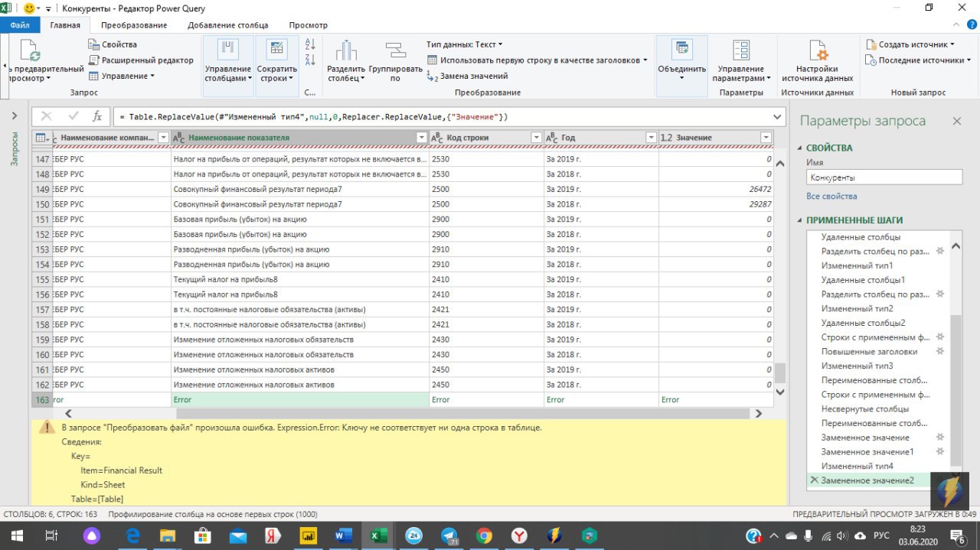Image resolution: width=980 pixels, height=550 pixels.
Task: Open the Добавление столбца tab
Action: coord(228,25)
